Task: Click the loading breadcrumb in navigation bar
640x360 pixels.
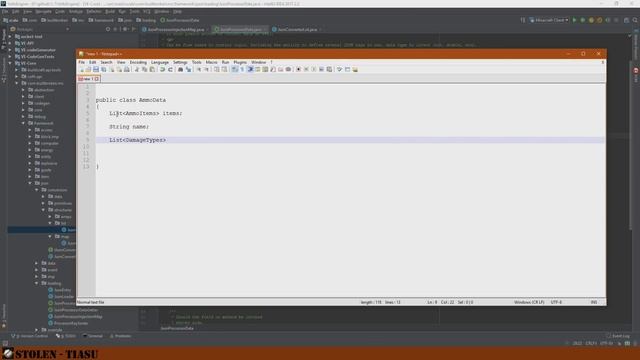Action: (x=147, y=20)
